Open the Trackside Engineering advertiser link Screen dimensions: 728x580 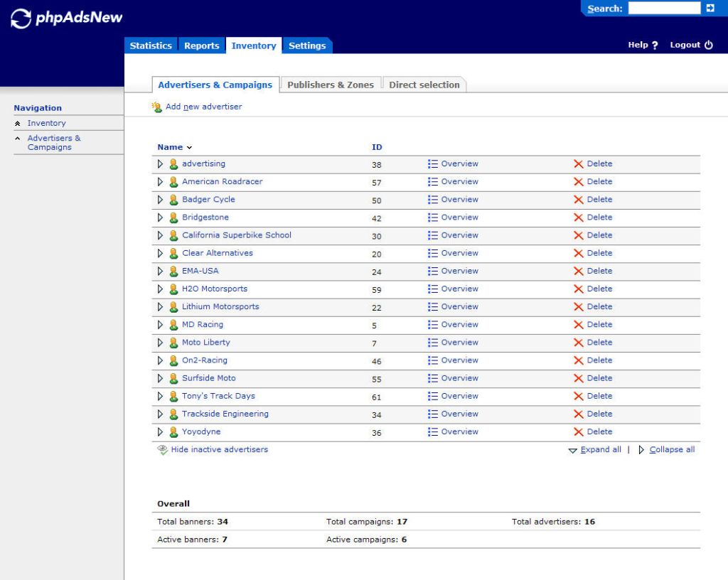[x=225, y=414]
